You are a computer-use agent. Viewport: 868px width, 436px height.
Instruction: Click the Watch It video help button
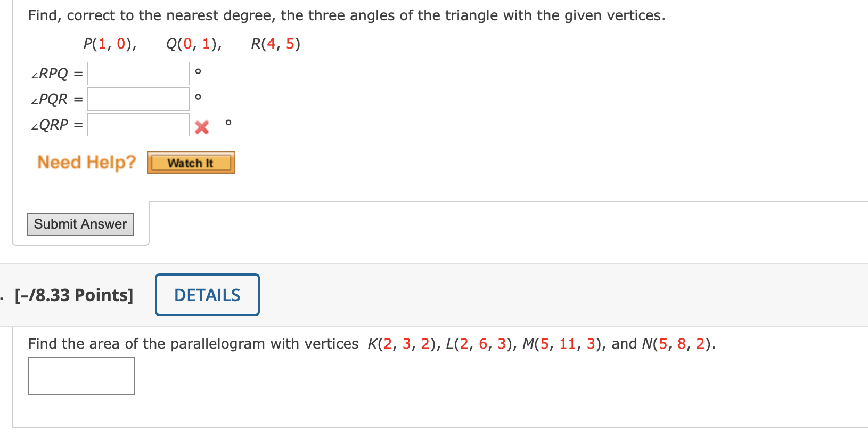[190, 163]
